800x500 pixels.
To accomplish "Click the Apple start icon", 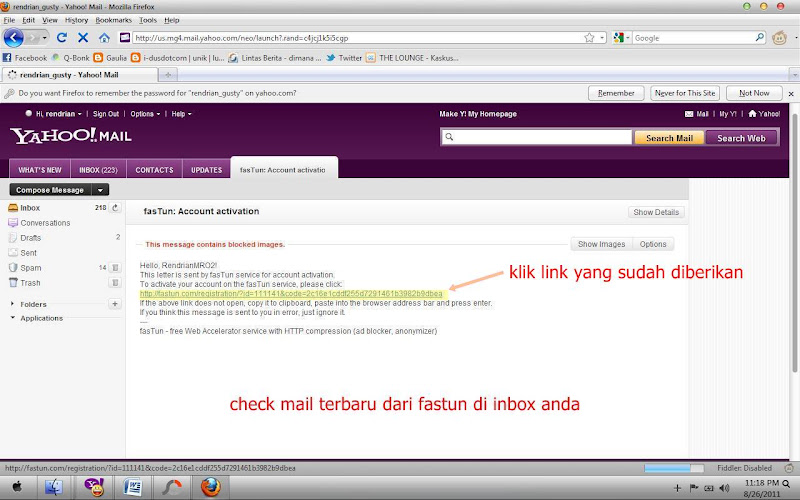I will coord(17,487).
